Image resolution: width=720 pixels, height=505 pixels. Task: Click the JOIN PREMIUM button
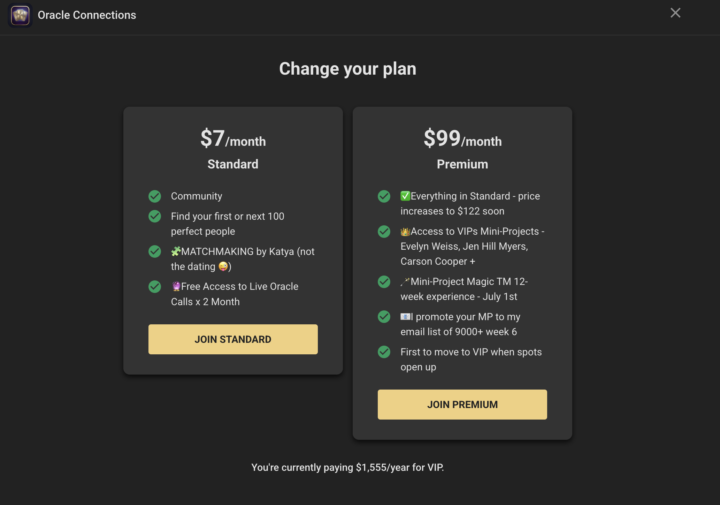click(x=462, y=404)
